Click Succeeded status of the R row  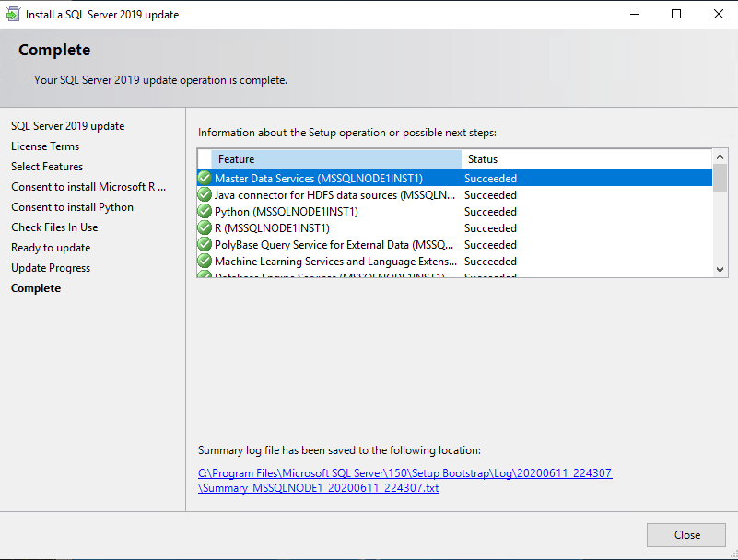pos(490,228)
